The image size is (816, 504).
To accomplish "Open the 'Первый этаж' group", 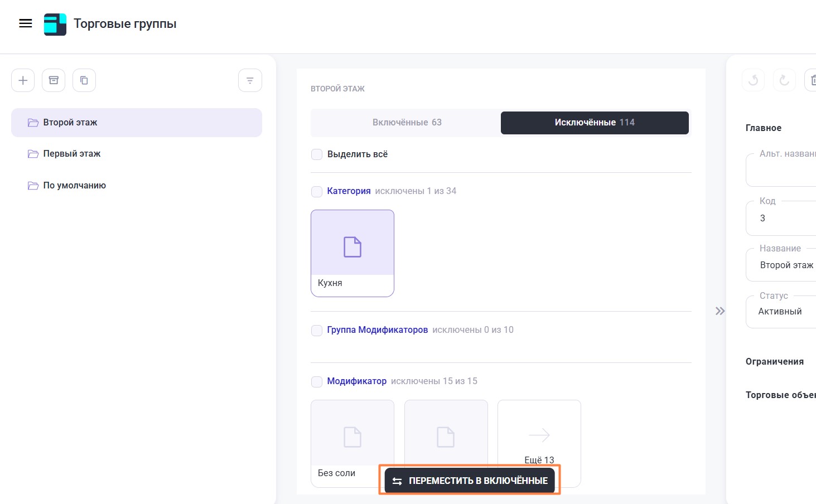I will pos(72,154).
